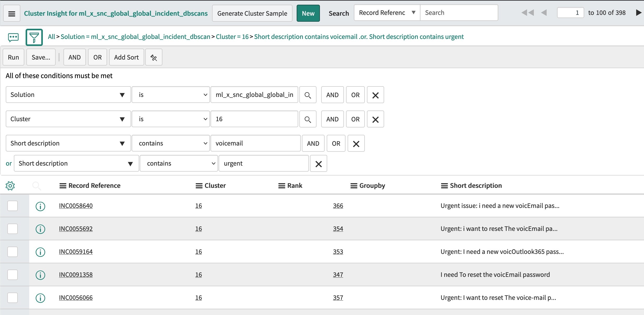Open incident INC0059164
Viewport: 644px width, 315px height.
coord(75,252)
